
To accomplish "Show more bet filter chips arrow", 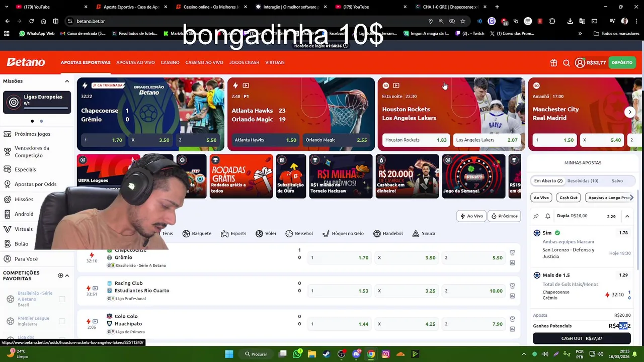I will pyautogui.click(x=631, y=198).
